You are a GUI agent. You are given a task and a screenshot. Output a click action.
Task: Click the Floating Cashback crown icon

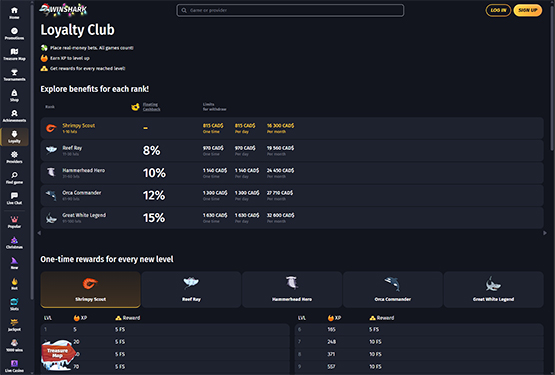(135, 107)
